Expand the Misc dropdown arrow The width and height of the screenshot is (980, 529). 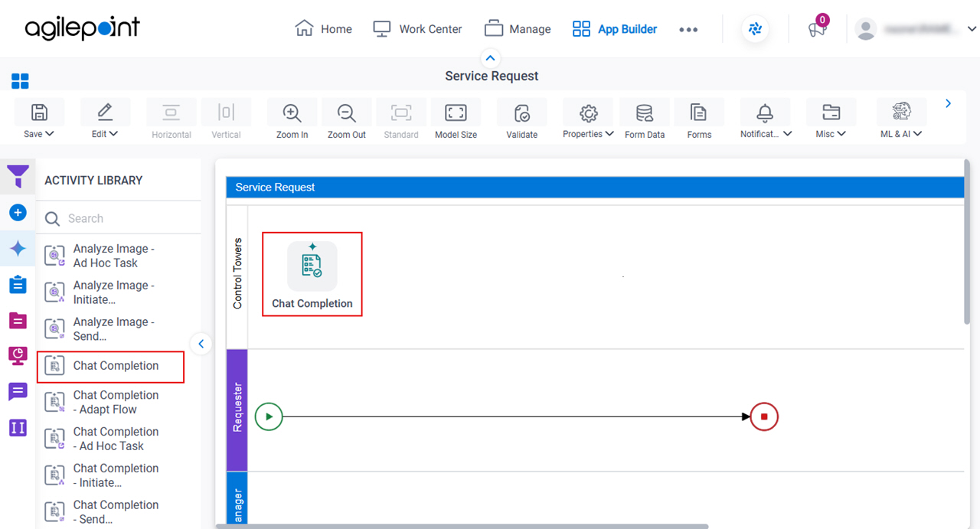(x=841, y=134)
